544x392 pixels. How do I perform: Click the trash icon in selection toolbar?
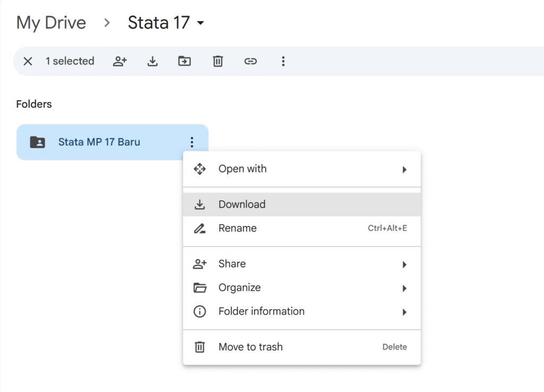pyautogui.click(x=217, y=62)
